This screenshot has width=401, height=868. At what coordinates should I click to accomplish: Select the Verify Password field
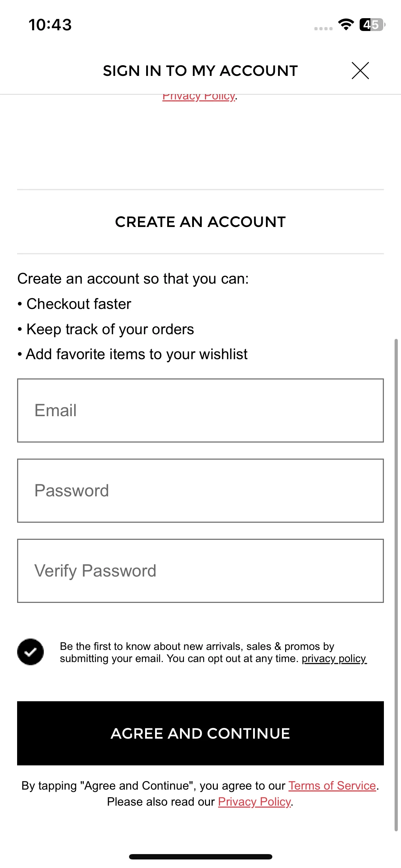(x=200, y=571)
